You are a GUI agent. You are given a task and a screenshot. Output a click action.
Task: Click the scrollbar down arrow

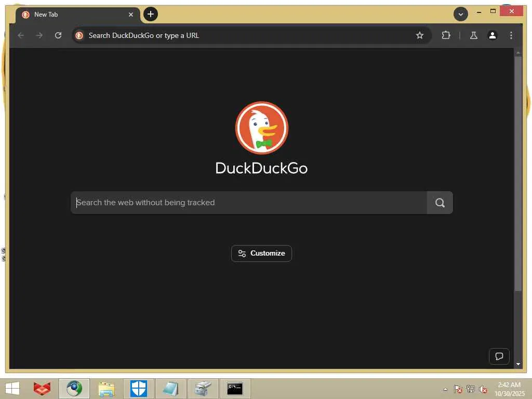click(x=518, y=364)
